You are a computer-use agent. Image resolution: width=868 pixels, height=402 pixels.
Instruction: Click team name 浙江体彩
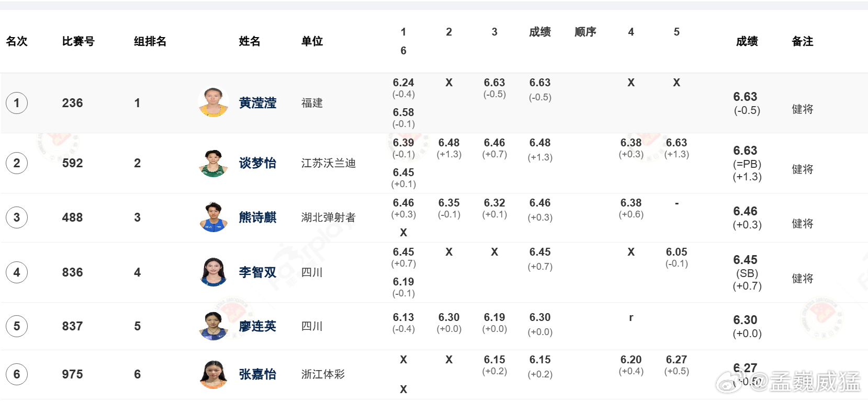pos(323,374)
